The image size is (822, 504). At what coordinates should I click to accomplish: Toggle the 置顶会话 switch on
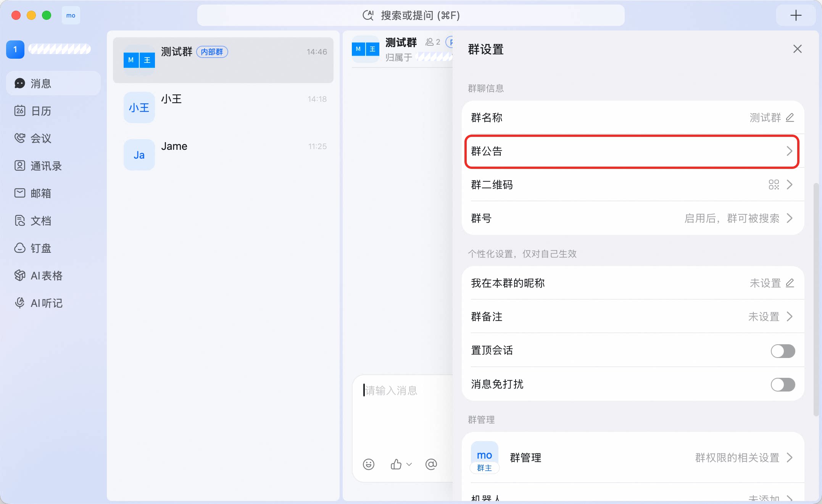pos(783,351)
